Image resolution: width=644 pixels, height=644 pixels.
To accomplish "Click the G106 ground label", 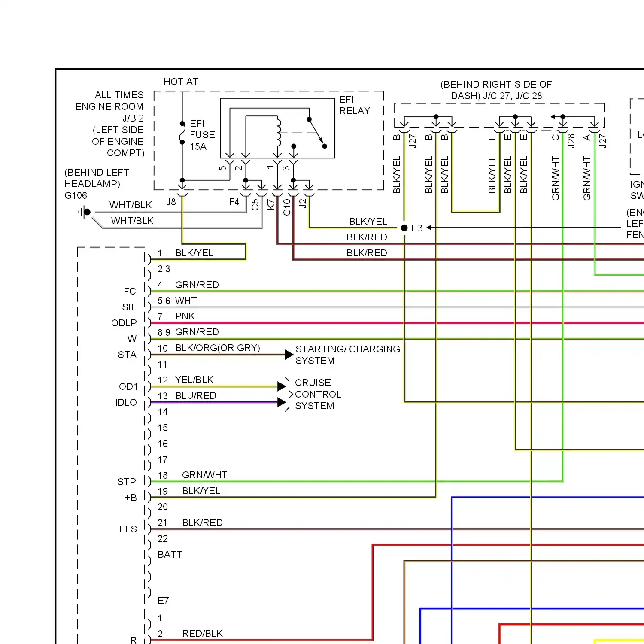I will click(x=76, y=195).
